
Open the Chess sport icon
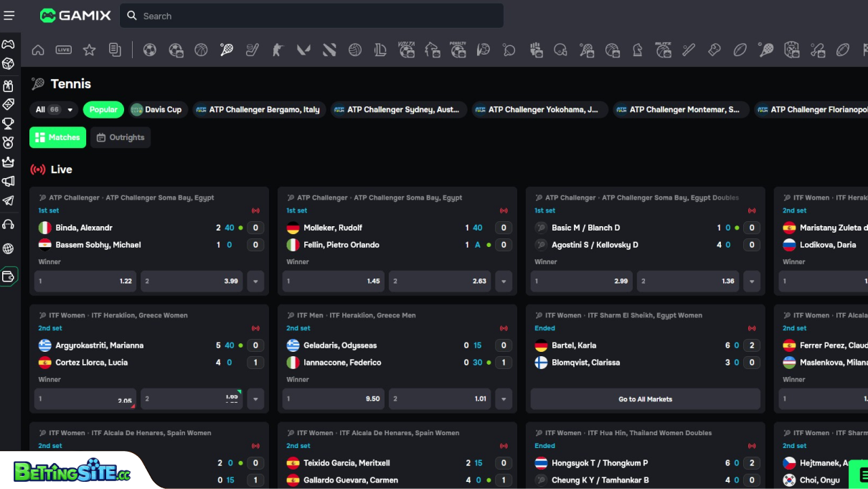[638, 49]
